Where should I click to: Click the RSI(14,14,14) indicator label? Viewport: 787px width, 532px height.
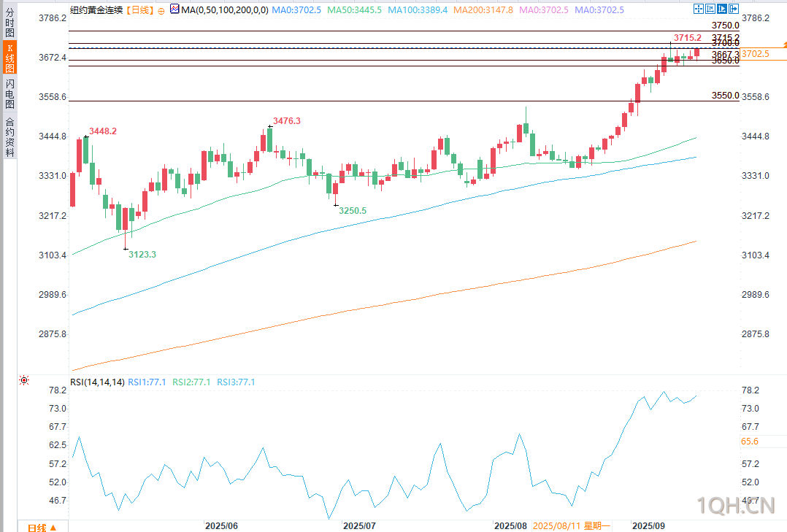(97, 382)
